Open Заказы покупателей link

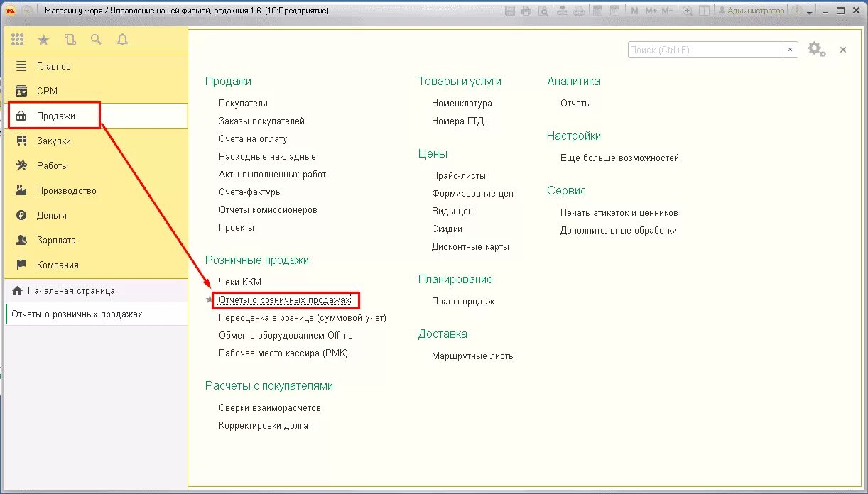click(x=261, y=121)
